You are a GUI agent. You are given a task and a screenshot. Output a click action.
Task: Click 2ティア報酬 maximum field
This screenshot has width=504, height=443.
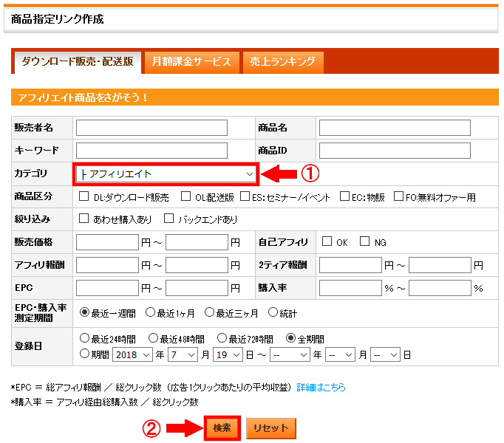pyautogui.click(x=440, y=265)
